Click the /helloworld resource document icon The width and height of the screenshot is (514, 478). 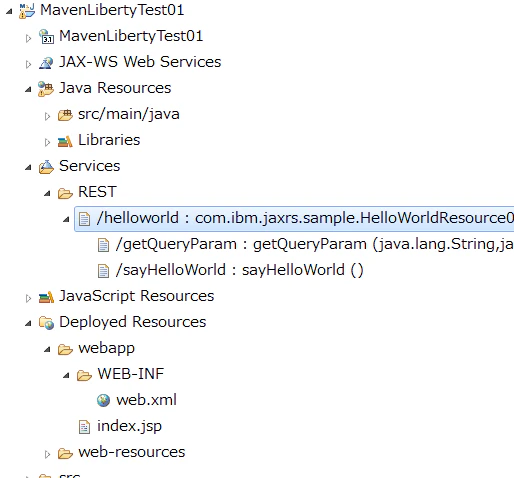(x=84, y=219)
